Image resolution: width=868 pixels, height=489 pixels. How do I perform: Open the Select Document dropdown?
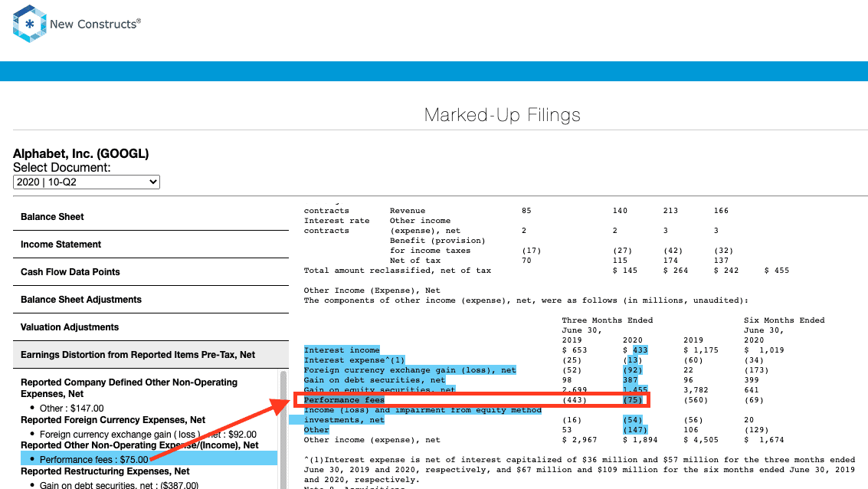coord(87,182)
